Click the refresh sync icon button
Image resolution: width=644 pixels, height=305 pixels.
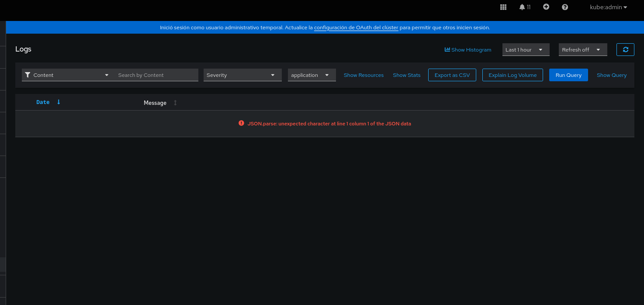point(625,49)
